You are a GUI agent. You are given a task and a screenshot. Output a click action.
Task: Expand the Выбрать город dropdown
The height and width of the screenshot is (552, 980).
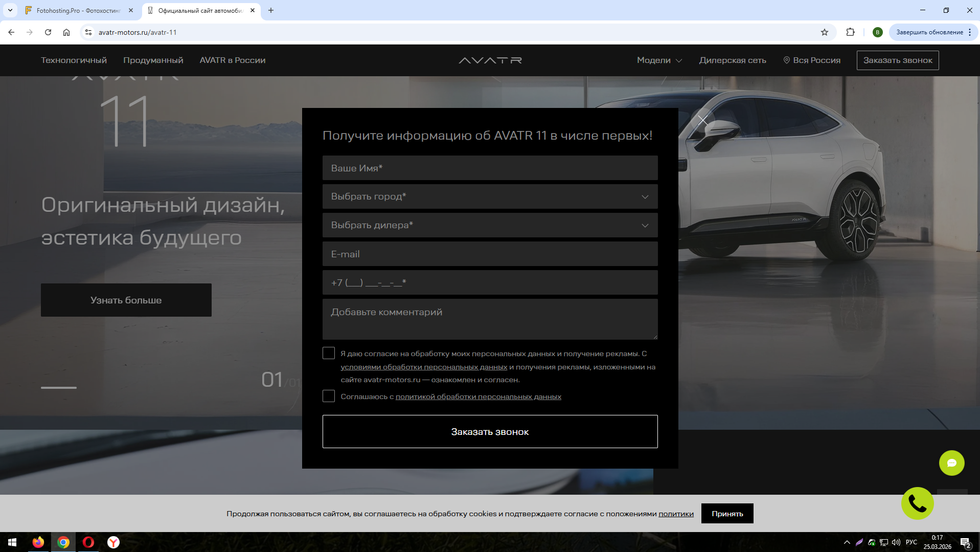pyautogui.click(x=490, y=196)
